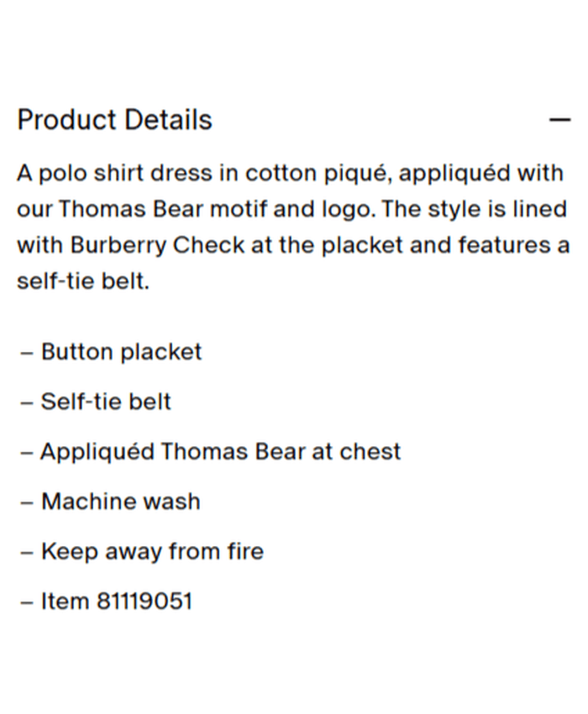The width and height of the screenshot is (588, 714).
Task: Select the Self-tie belt bullet item
Action: point(106,402)
